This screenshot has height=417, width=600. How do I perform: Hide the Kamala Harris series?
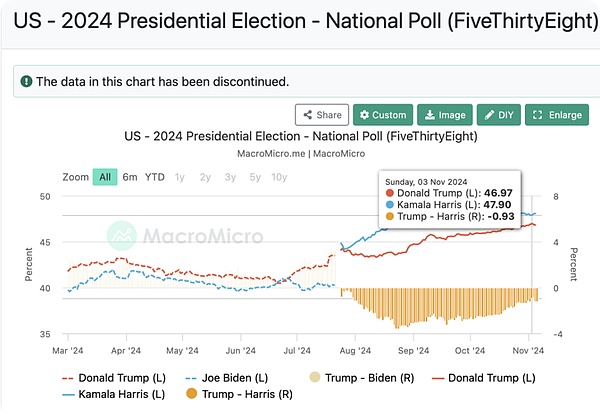click(x=111, y=396)
